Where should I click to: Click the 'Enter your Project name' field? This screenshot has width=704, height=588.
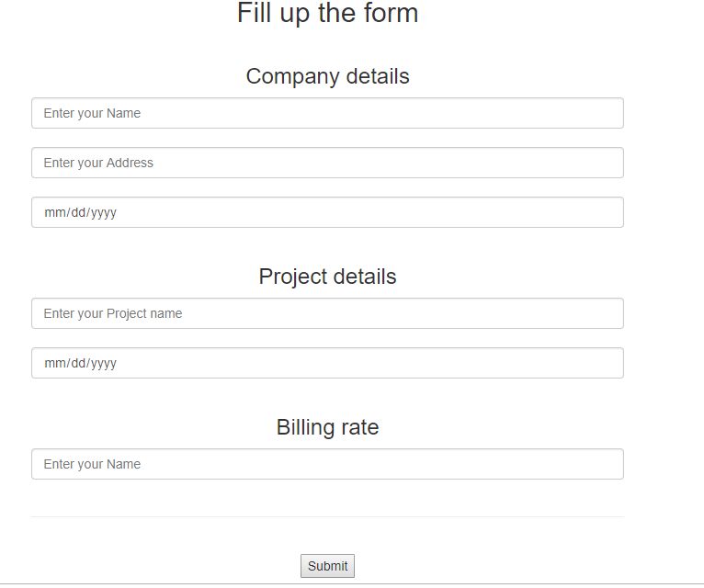(x=327, y=313)
